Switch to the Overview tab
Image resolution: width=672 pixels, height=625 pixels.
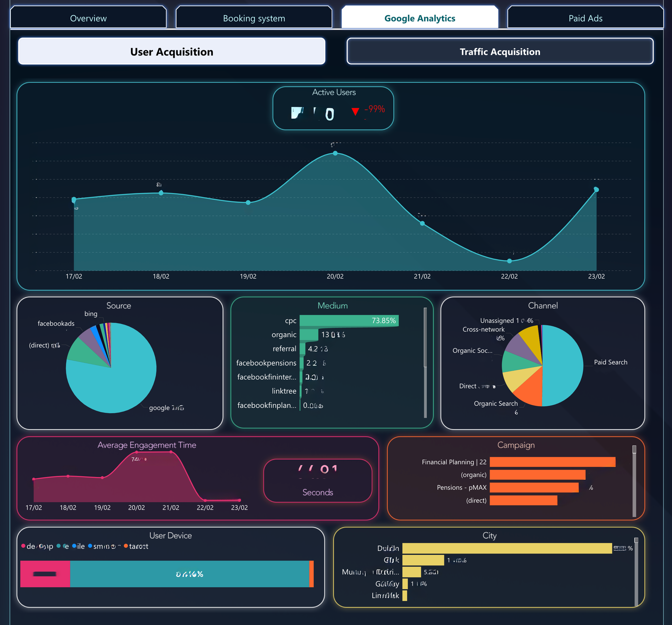click(88, 17)
